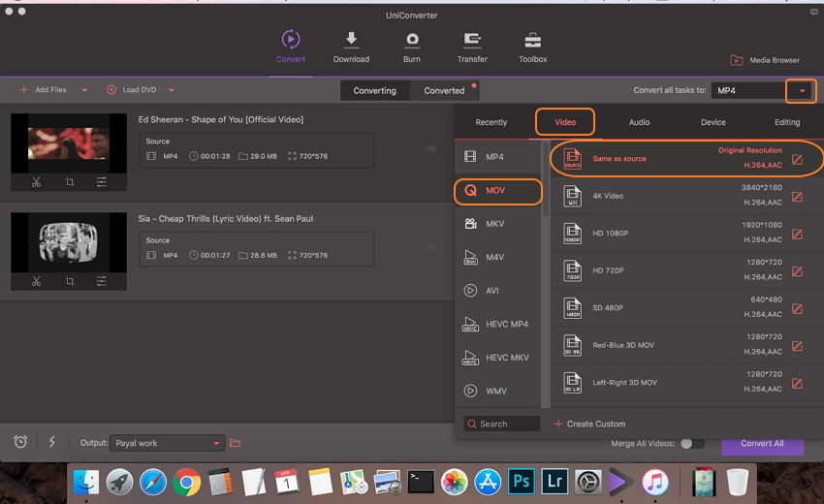824x504 pixels.
Task: Open the Convert all tasks to dropdown
Action: tap(802, 91)
